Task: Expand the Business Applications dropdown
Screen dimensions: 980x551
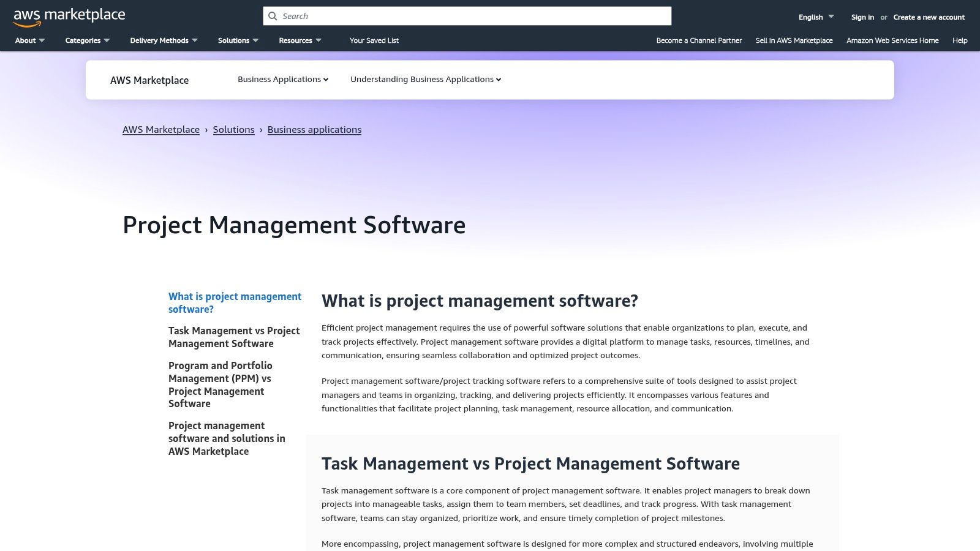Action: coord(282,79)
